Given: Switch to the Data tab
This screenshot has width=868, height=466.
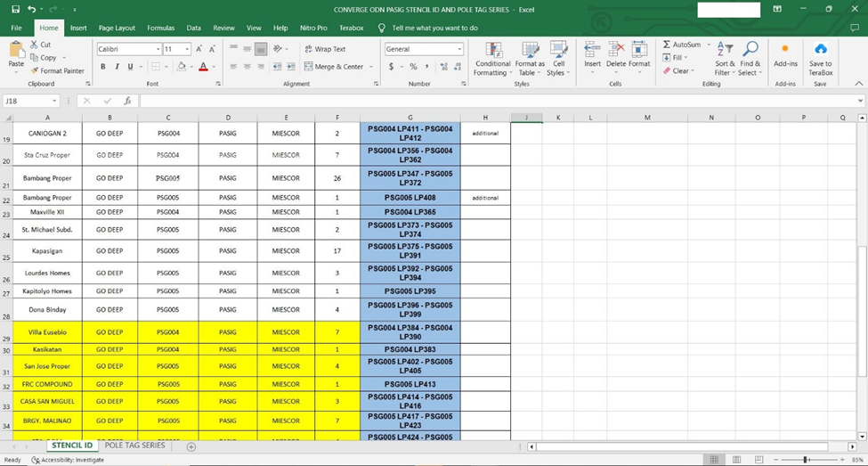Looking at the screenshot, I should (194, 28).
